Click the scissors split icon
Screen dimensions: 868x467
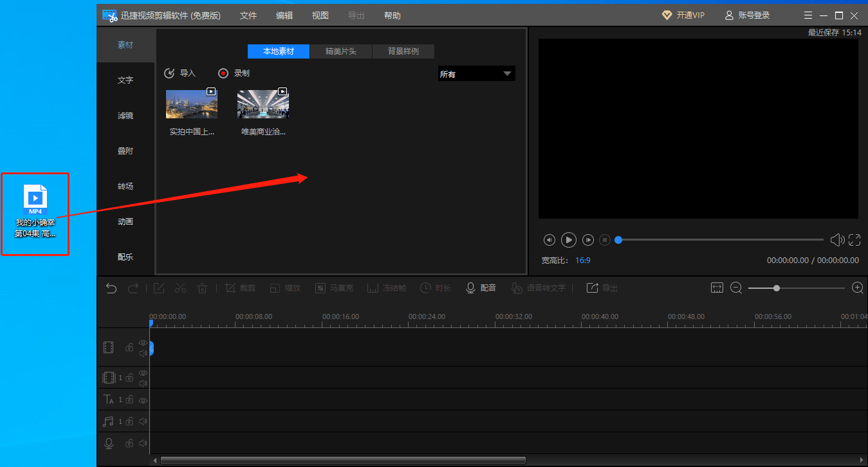tap(180, 288)
